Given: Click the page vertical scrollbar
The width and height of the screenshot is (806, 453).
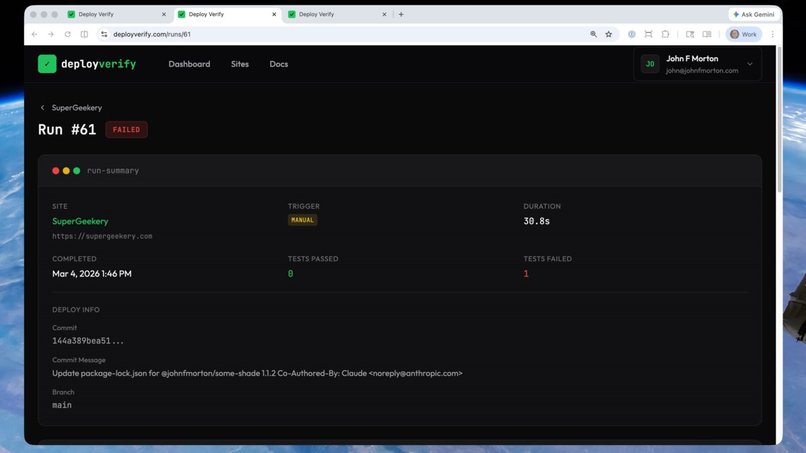Looking at the screenshot, I should click(x=779, y=119).
